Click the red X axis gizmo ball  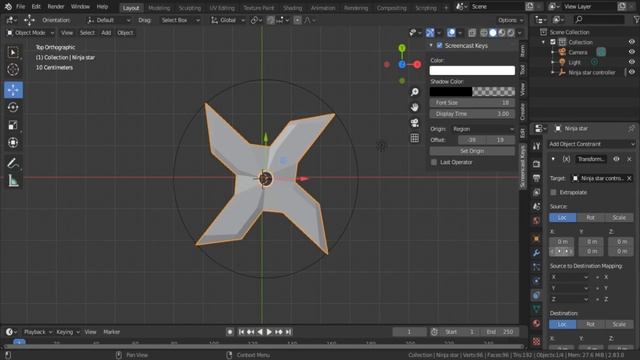point(417,64)
